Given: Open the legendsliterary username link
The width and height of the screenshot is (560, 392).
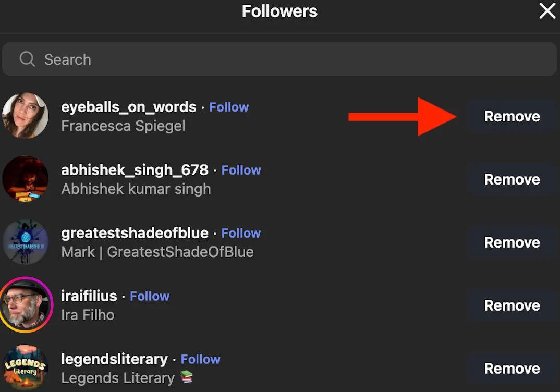Looking at the screenshot, I should point(114,359).
